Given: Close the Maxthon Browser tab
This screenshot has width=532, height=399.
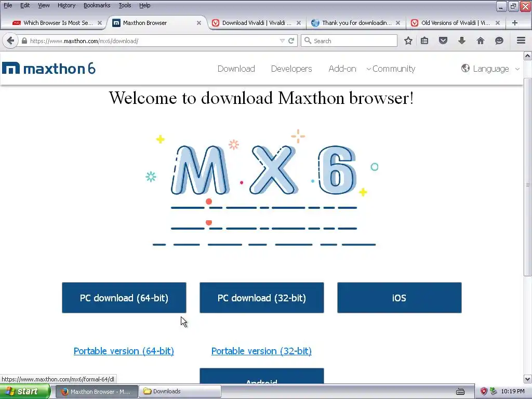Looking at the screenshot, I should (x=199, y=23).
